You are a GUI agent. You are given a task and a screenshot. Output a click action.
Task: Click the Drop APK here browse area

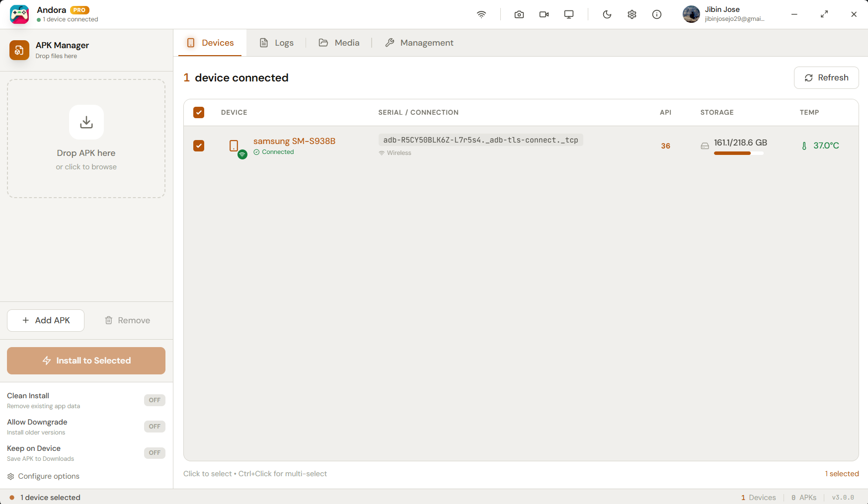point(86,139)
